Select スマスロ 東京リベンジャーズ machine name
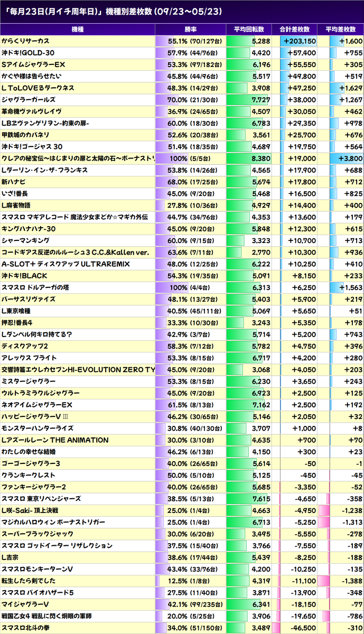Image resolution: width=364 pixels, height=634 pixels. pyautogui.click(x=41, y=498)
